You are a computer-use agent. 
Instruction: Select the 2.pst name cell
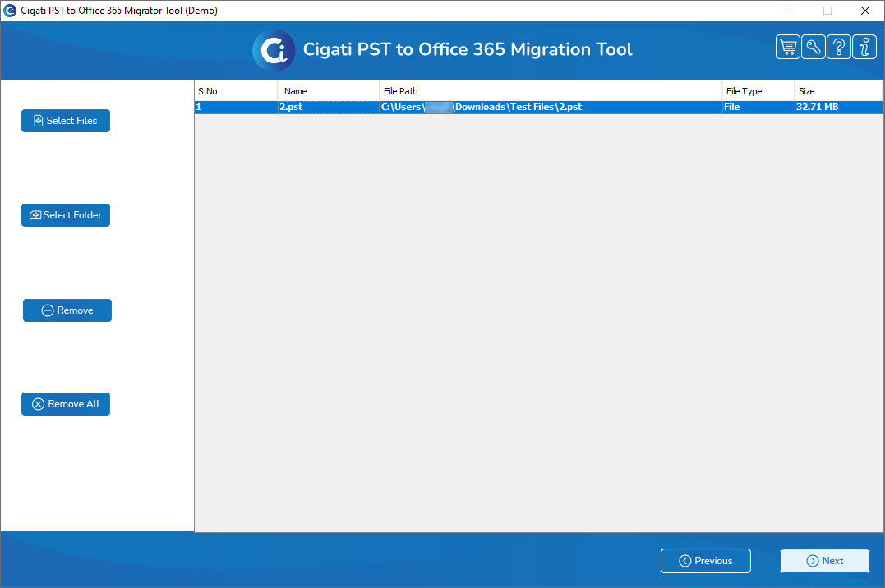[x=329, y=108]
